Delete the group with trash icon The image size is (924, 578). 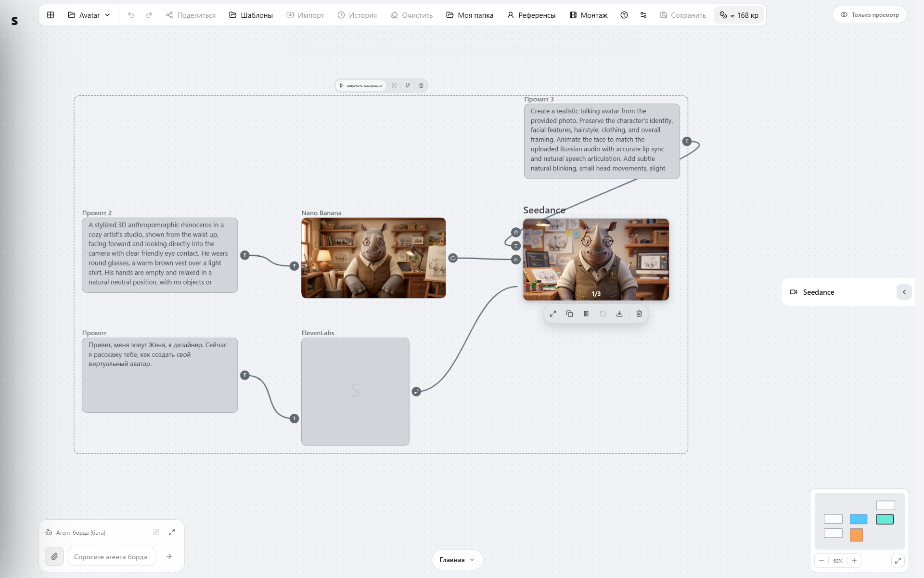[x=421, y=86]
